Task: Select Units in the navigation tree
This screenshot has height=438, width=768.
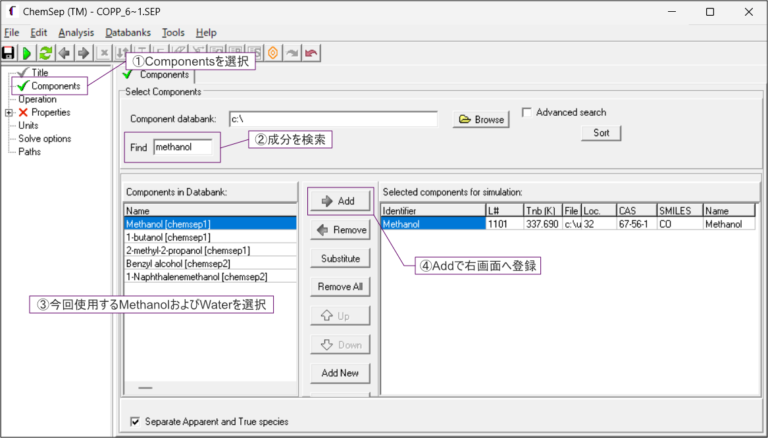Action: [x=28, y=126]
